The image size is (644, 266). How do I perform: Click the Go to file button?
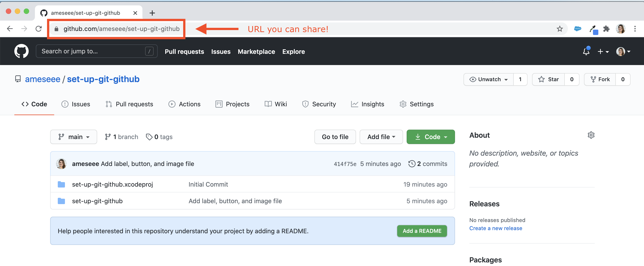click(x=335, y=137)
